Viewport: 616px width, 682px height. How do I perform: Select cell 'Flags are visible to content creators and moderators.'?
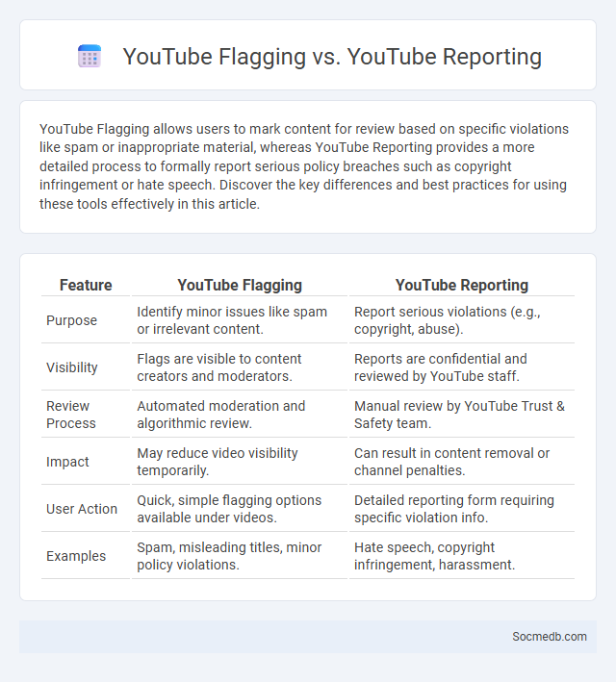tap(240, 367)
